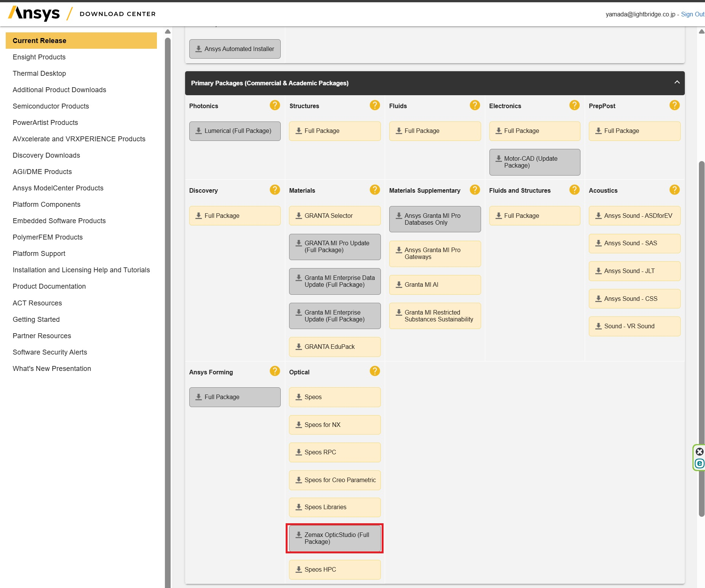Open Semiconductor Products sidebar item
The width and height of the screenshot is (705, 588).
[x=51, y=106]
